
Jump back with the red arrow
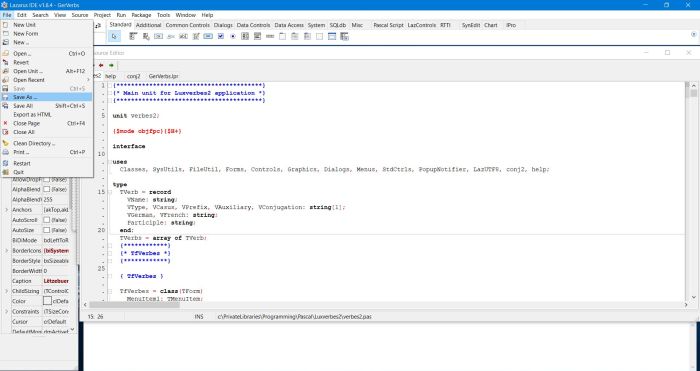pyautogui.click(x=101, y=65)
